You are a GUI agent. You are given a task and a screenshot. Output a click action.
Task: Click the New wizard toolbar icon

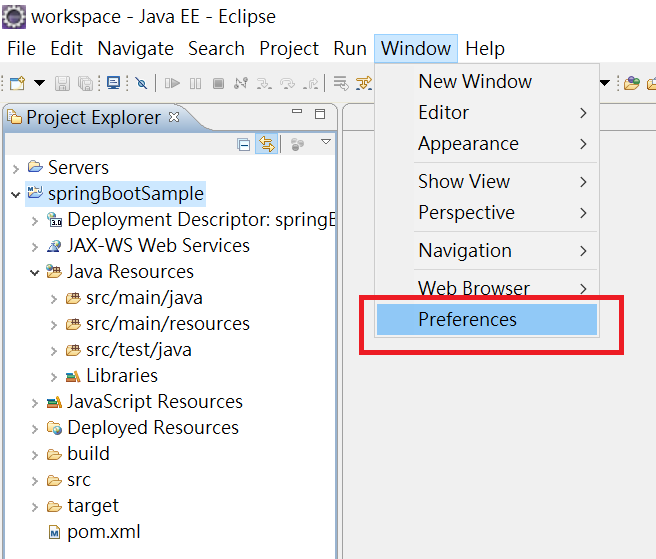point(18,83)
